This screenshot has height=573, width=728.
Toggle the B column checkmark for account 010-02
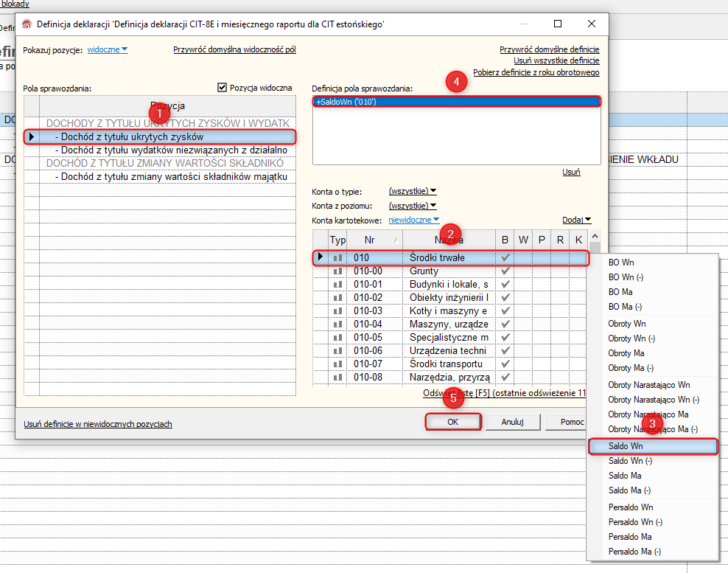click(x=505, y=298)
